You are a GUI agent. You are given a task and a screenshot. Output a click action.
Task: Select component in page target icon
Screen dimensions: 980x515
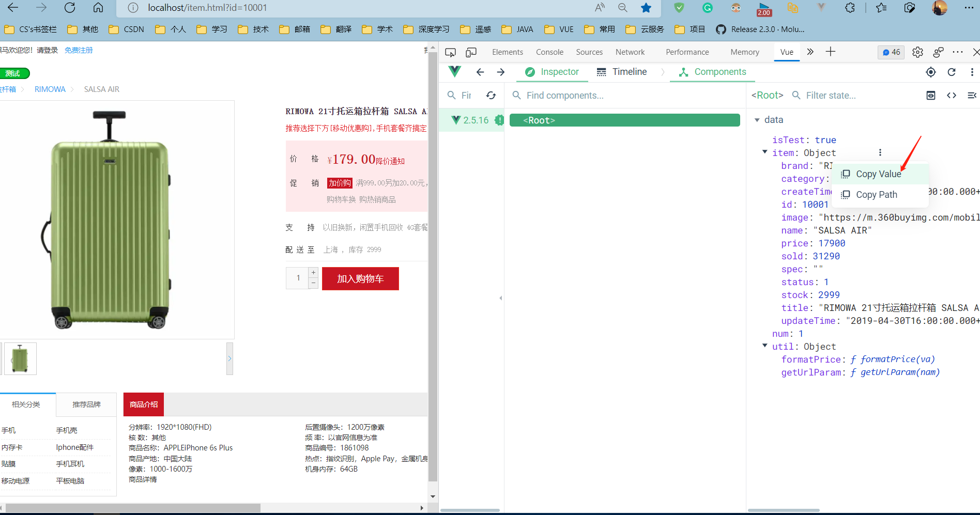931,72
